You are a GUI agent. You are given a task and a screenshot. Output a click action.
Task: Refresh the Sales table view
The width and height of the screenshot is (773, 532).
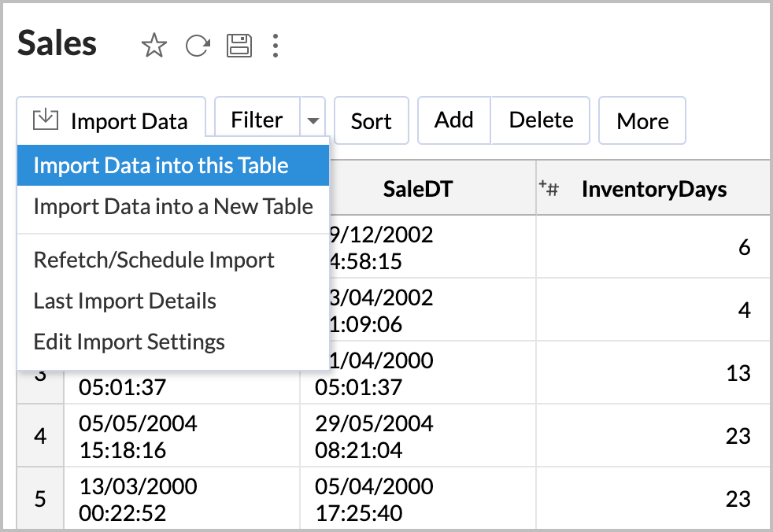click(197, 46)
